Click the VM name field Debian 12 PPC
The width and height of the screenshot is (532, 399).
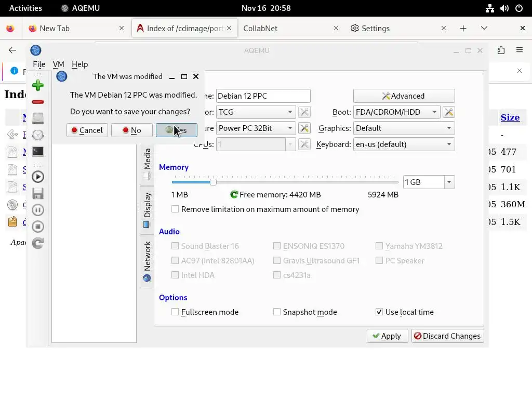point(263,96)
